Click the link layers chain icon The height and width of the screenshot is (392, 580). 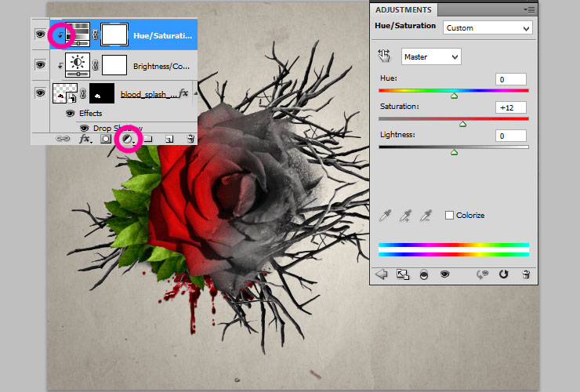point(64,139)
